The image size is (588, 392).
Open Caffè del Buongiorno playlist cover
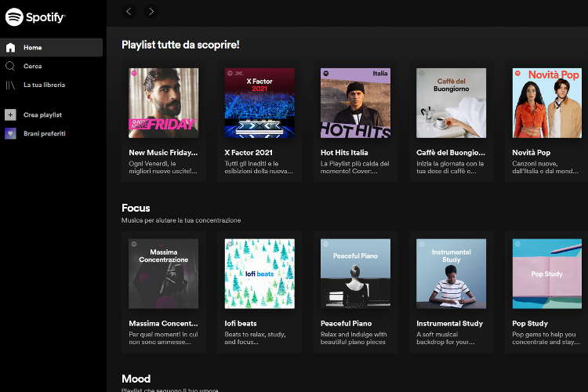coord(451,103)
